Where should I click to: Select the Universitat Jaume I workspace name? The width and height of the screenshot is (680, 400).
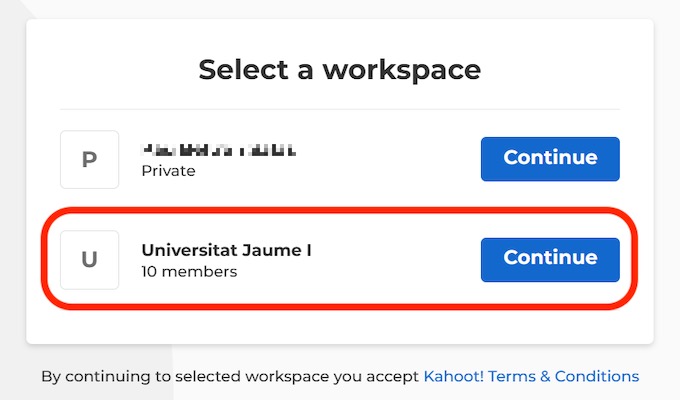click(226, 249)
